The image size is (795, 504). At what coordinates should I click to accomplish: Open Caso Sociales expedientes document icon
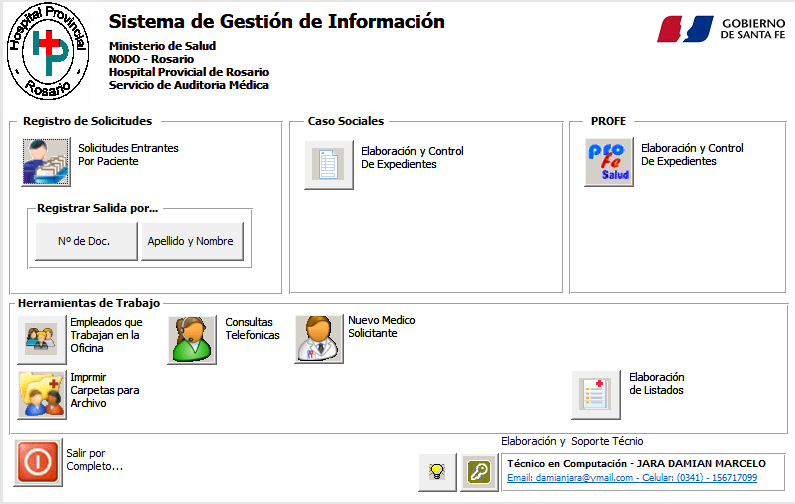[329, 165]
